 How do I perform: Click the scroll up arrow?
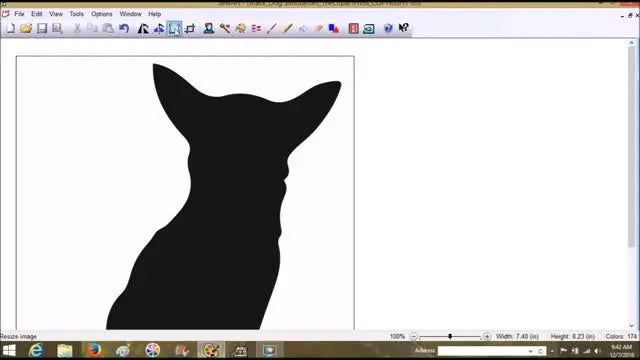(x=631, y=42)
